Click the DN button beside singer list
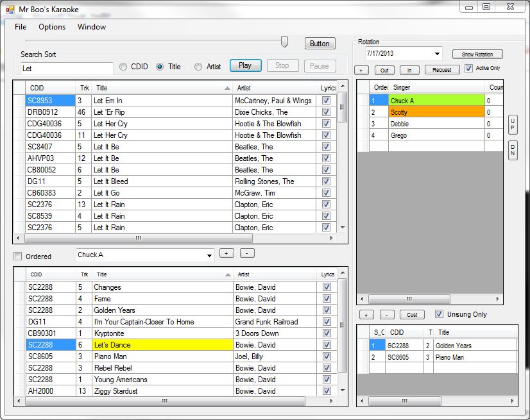The height and width of the screenshot is (420, 530). pos(512,150)
